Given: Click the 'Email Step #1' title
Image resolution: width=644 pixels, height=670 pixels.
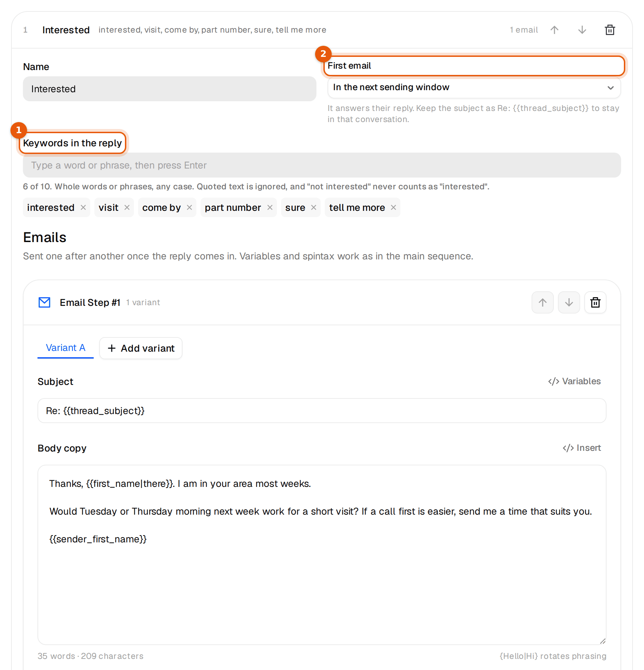Looking at the screenshot, I should click(x=90, y=302).
